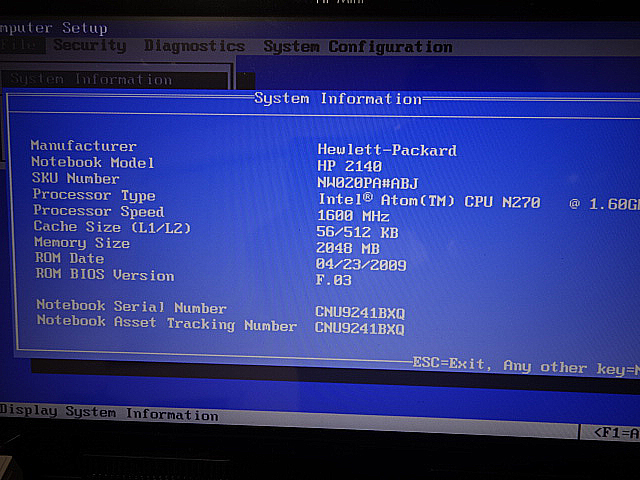Click the Notebook Asset Tracking Number label
640x480 pixels.
coord(167,323)
